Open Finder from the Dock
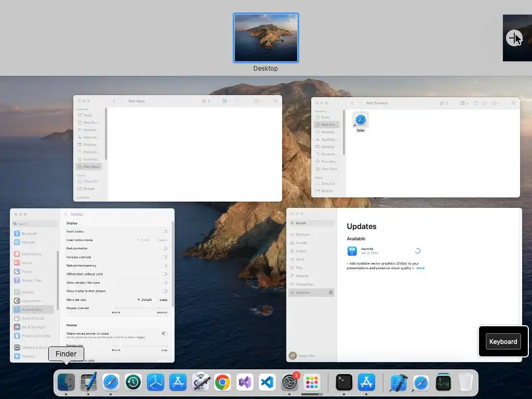This screenshot has height=399, width=532. (x=66, y=382)
